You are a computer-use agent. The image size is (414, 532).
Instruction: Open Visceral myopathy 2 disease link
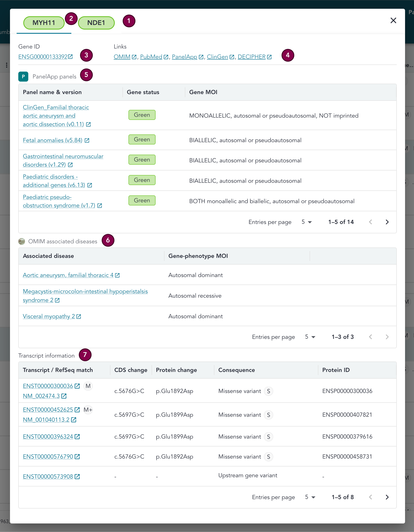49,316
